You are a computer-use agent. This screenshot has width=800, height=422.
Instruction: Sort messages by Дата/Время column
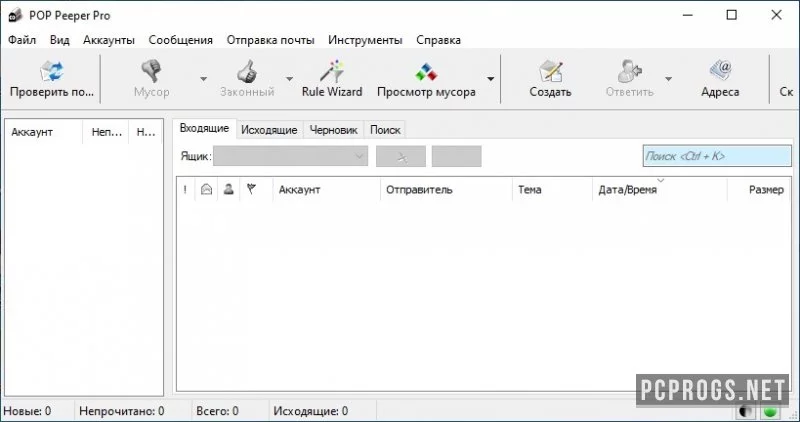(659, 190)
